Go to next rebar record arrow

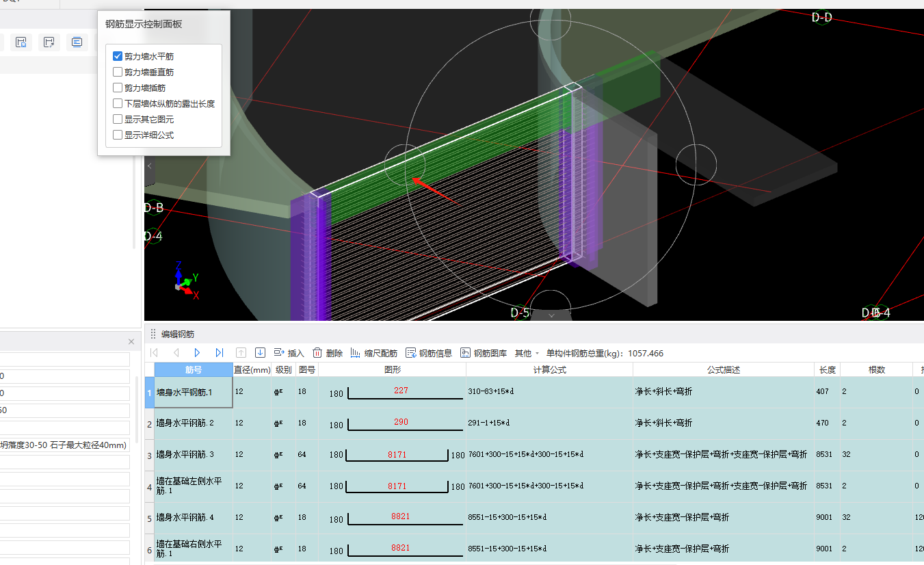(x=197, y=353)
